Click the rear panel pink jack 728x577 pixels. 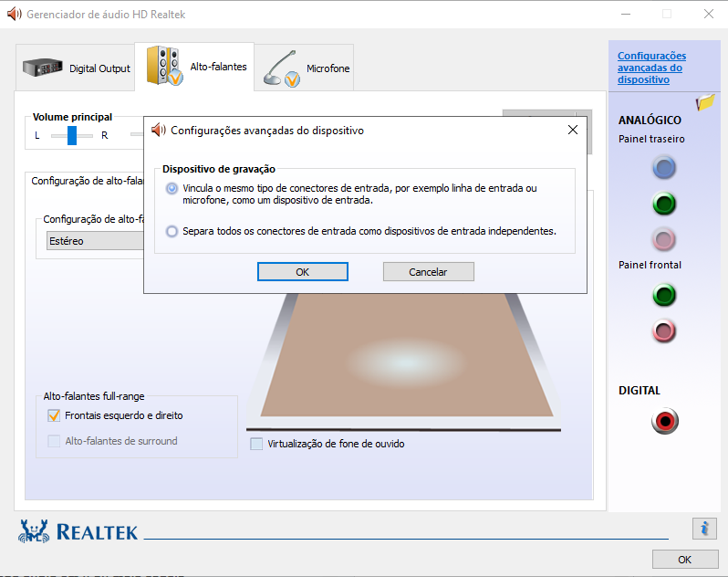click(x=664, y=240)
